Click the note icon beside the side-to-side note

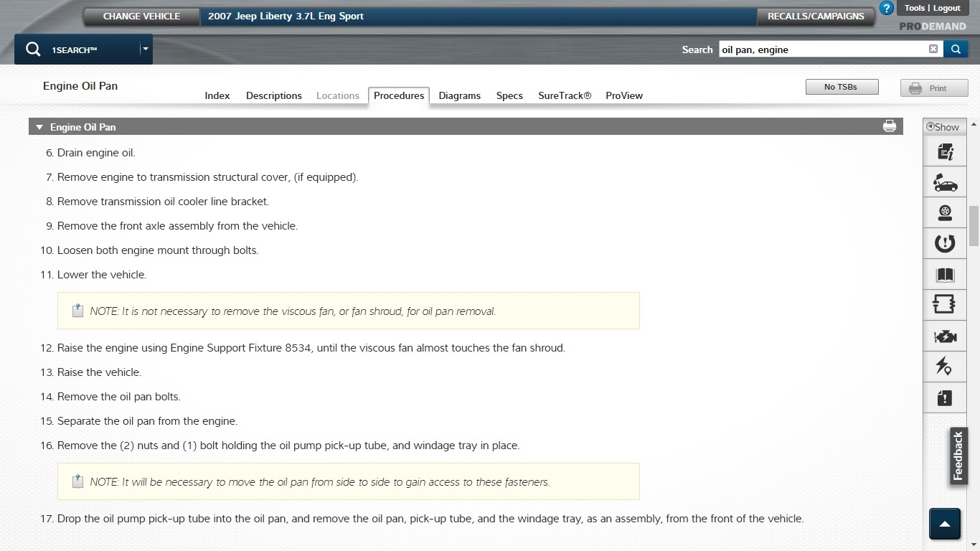(x=77, y=481)
